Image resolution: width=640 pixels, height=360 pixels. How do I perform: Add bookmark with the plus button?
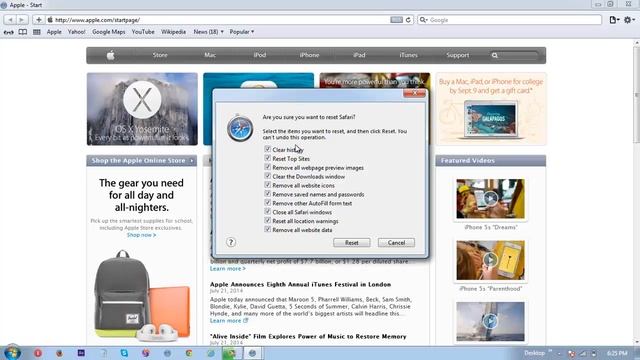(x=39, y=20)
